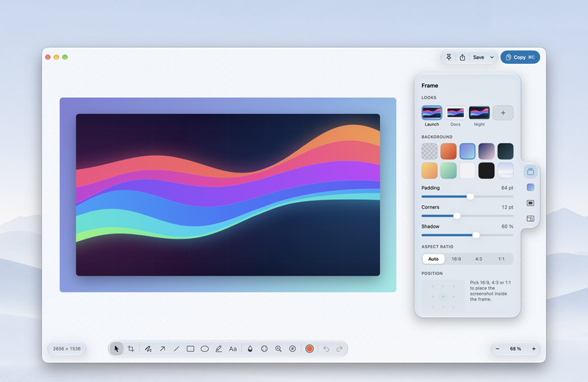Set aspect ratio to 1:1
The image size is (588, 382).
pos(501,259)
